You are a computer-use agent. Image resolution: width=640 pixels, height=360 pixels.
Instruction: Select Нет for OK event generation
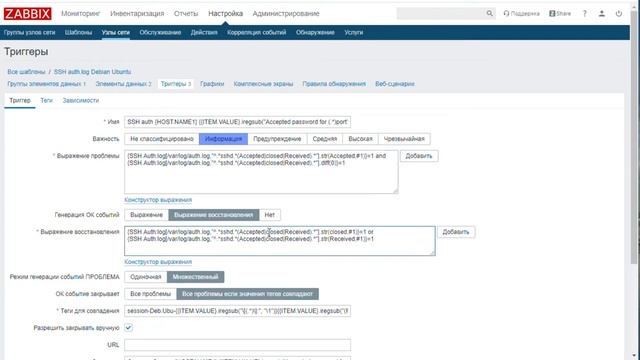(269, 215)
